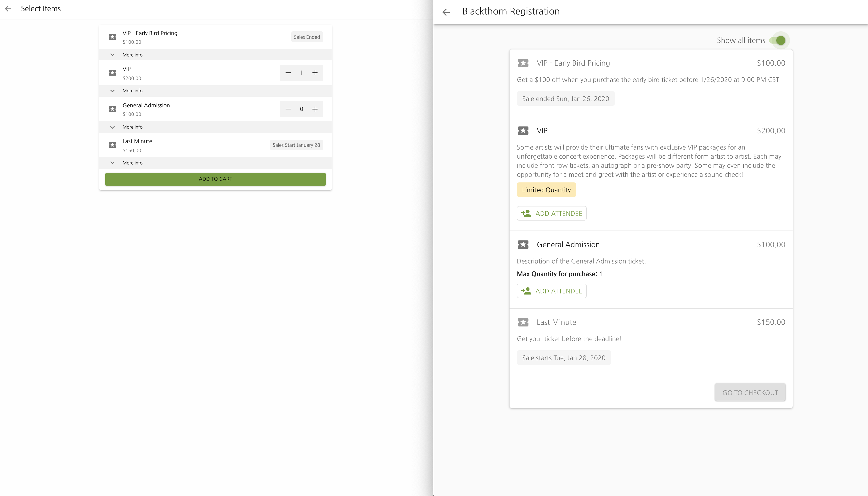The width and height of the screenshot is (868, 496).
Task: Click ADD ATTENDEE under VIP ticket
Action: 551,214
